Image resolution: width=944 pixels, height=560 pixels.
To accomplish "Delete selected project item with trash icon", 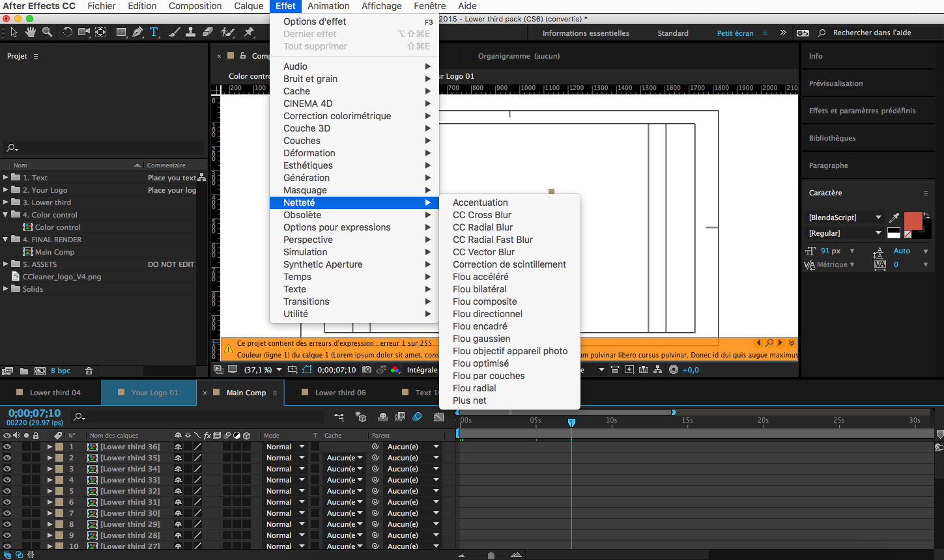I will coord(89,371).
